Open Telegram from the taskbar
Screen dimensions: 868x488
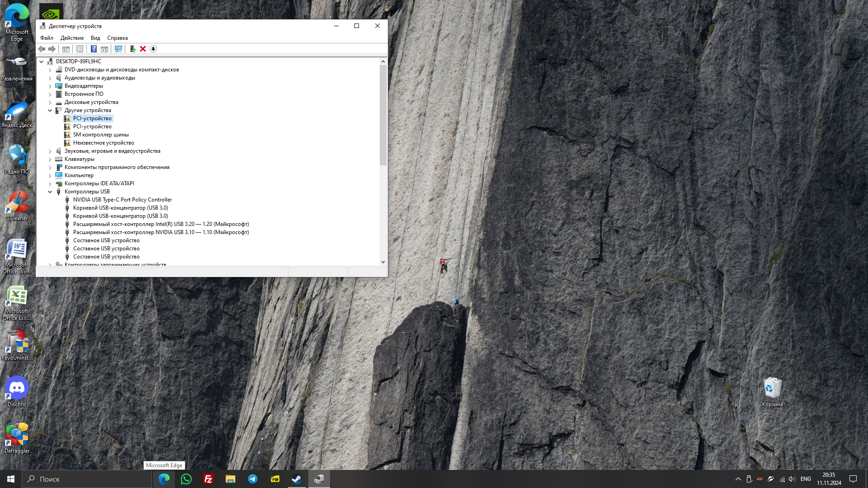pyautogui.click(x=253, y=479)
